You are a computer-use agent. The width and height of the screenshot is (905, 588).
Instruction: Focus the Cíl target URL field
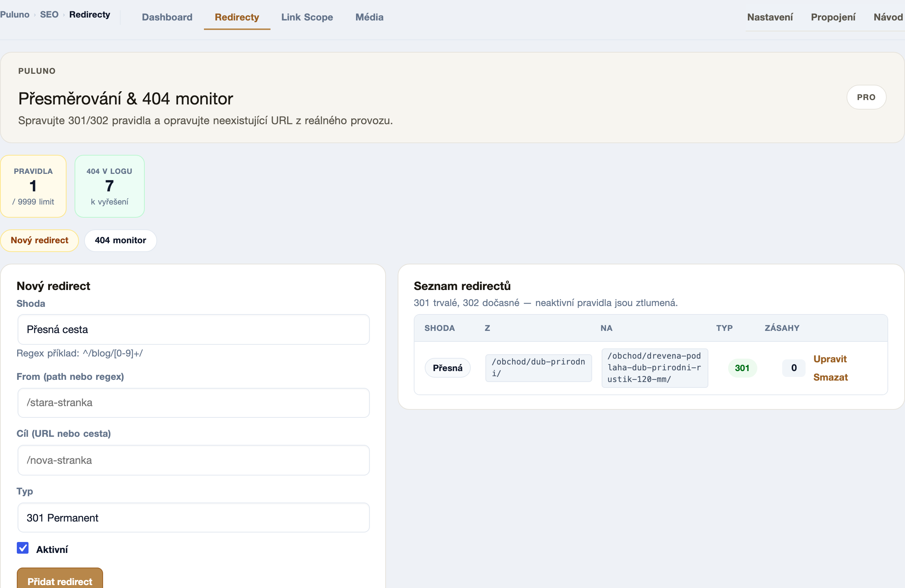tap(194, 460)
